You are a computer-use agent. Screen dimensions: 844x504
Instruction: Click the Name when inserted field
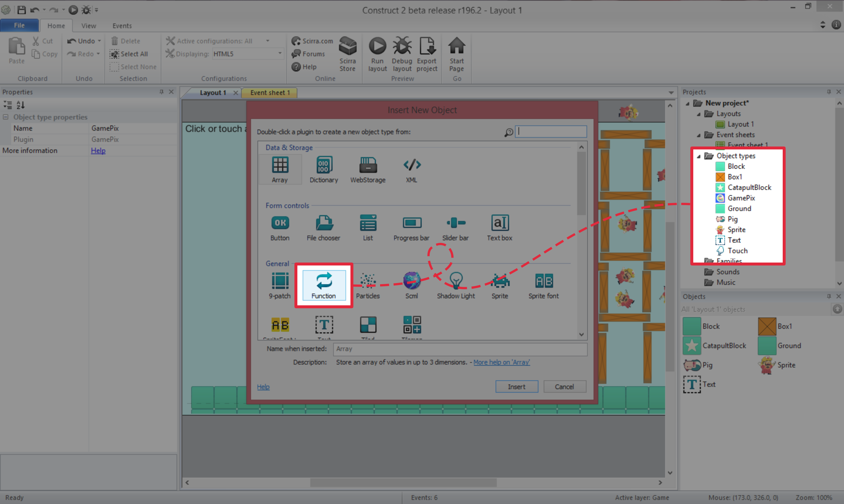460,349
